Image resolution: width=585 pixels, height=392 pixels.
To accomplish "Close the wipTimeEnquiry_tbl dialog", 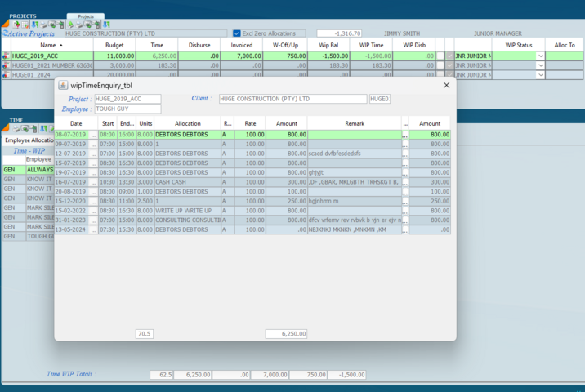I will click(x=446, y=85).
